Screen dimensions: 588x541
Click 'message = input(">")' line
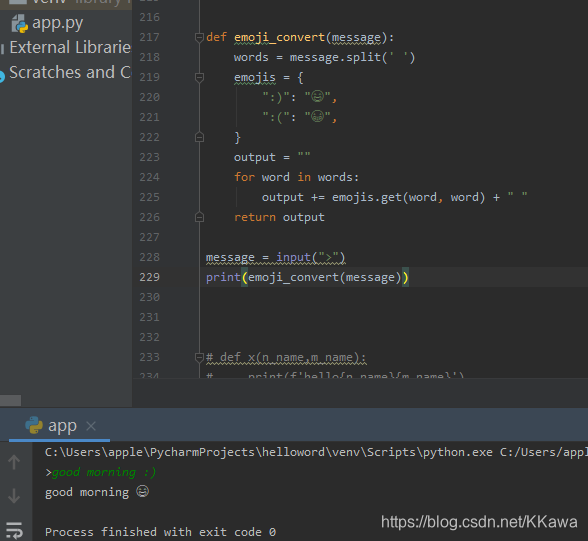tap(275, 257)
